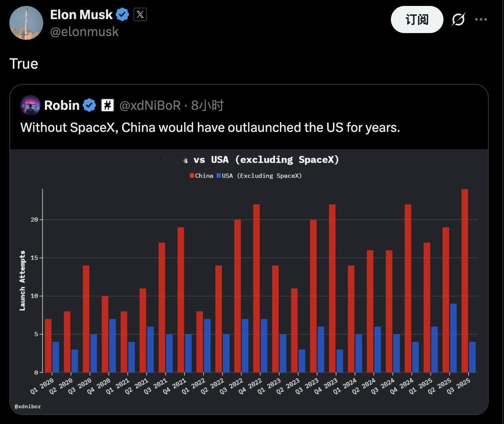
Task: Click the red Q3 2025 China bar
Action: click(x=465, y=280)
